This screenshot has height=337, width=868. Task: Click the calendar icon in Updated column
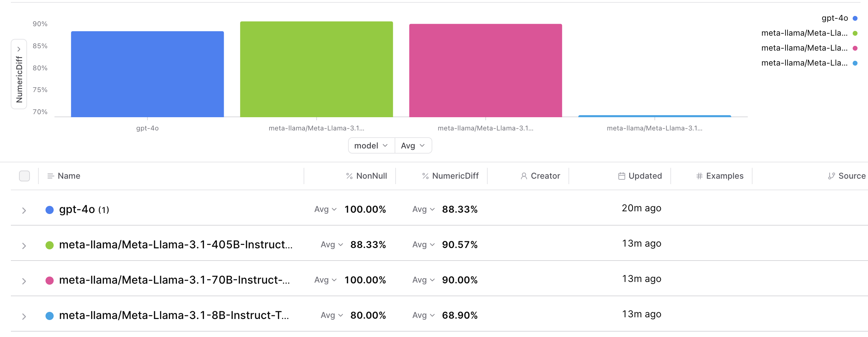tap(621, 176)
